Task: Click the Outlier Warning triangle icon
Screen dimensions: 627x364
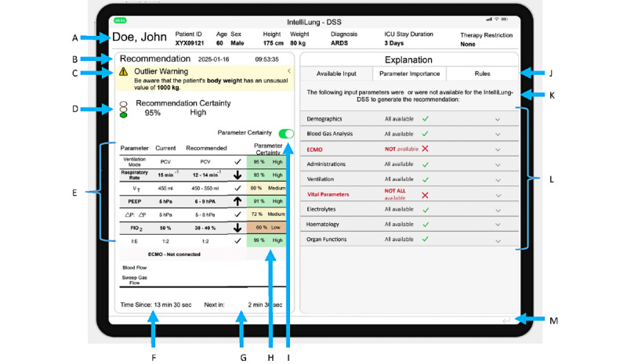Action: tap(123, 71)
